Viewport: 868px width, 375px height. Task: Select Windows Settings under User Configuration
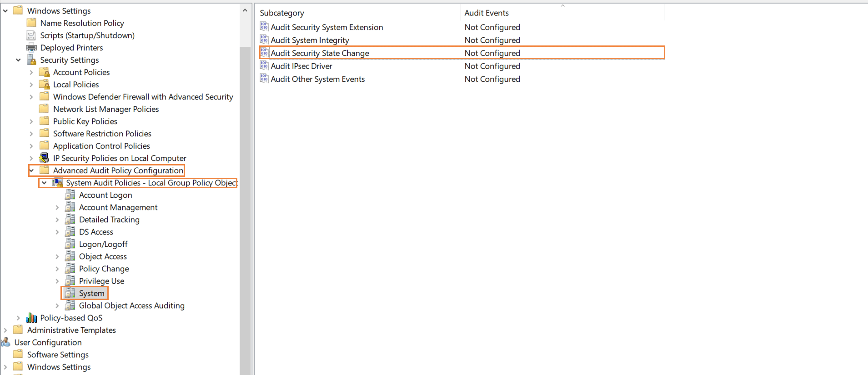59,367
